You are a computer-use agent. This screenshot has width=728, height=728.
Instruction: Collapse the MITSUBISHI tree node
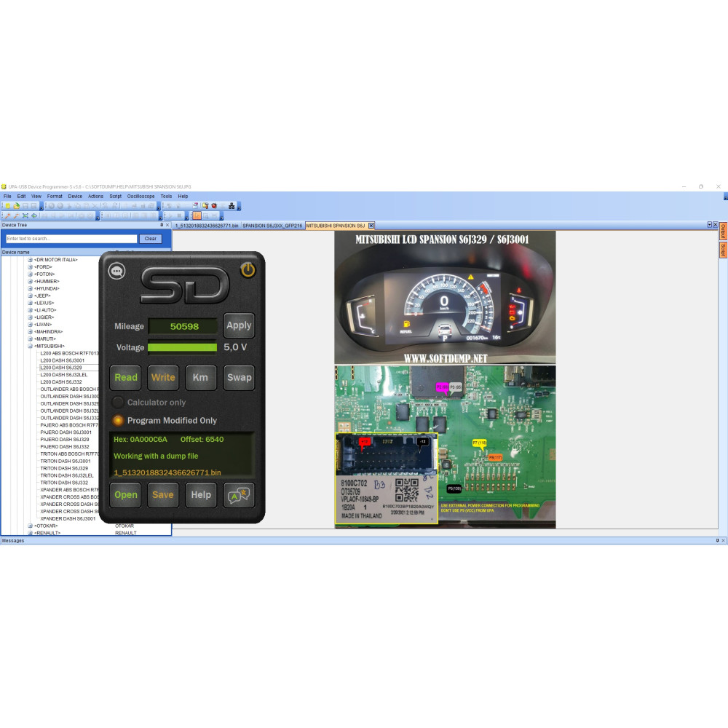tap(30, 346)
